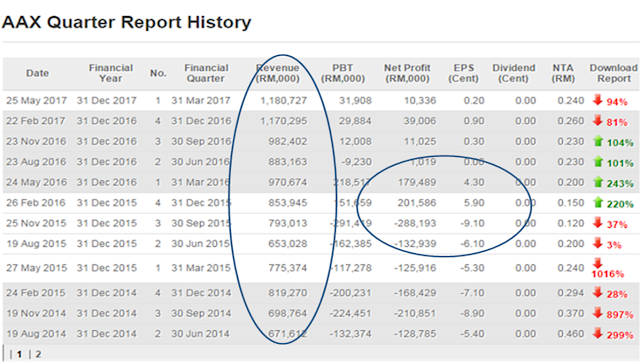This screenshot has height=362, width=640.
Task: Click NTA value 0.460
Action: point(571,333)
